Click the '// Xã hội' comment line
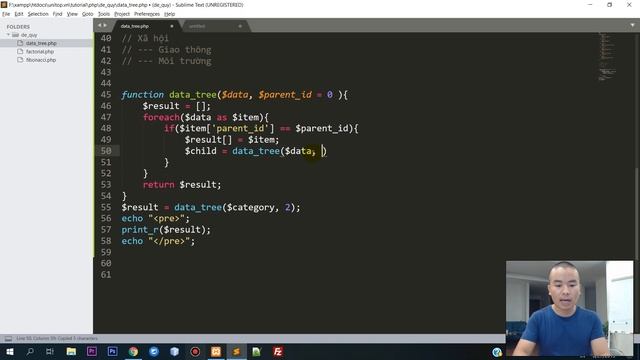 click(x=145, y=38)
